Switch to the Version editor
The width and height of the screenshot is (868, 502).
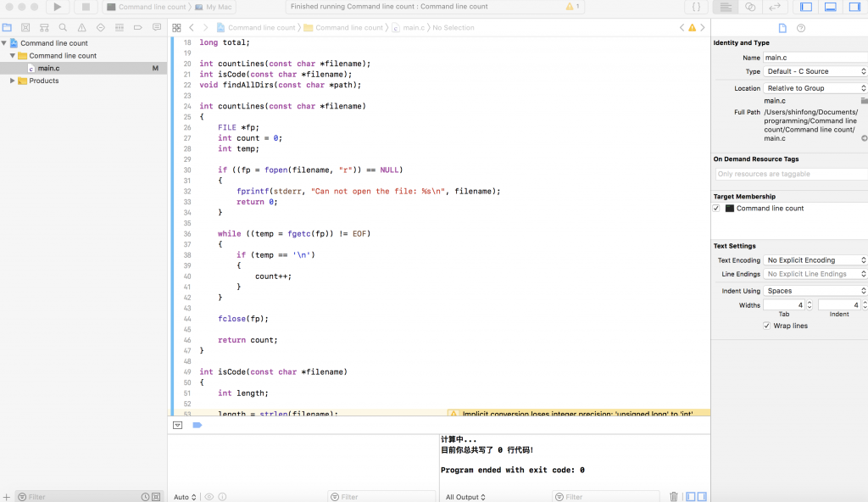775,7
